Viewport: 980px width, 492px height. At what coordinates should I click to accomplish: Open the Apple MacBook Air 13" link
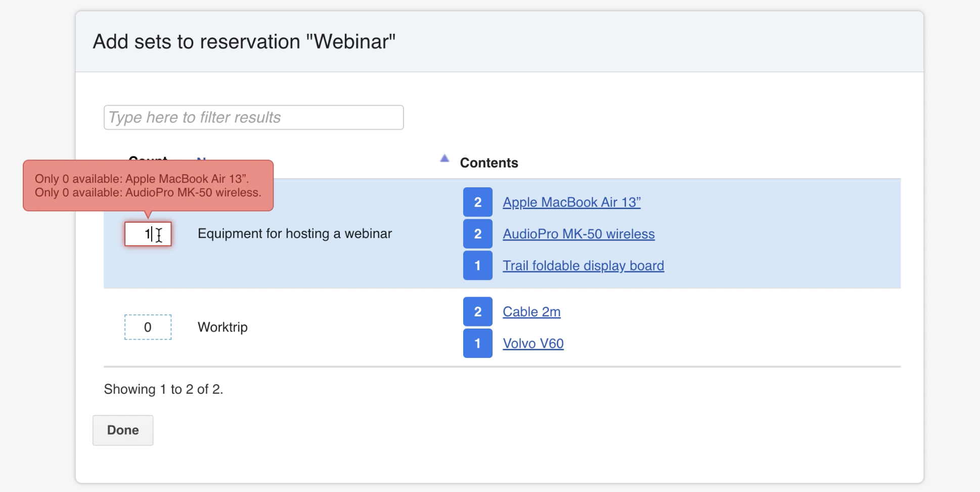pos(571,202)
